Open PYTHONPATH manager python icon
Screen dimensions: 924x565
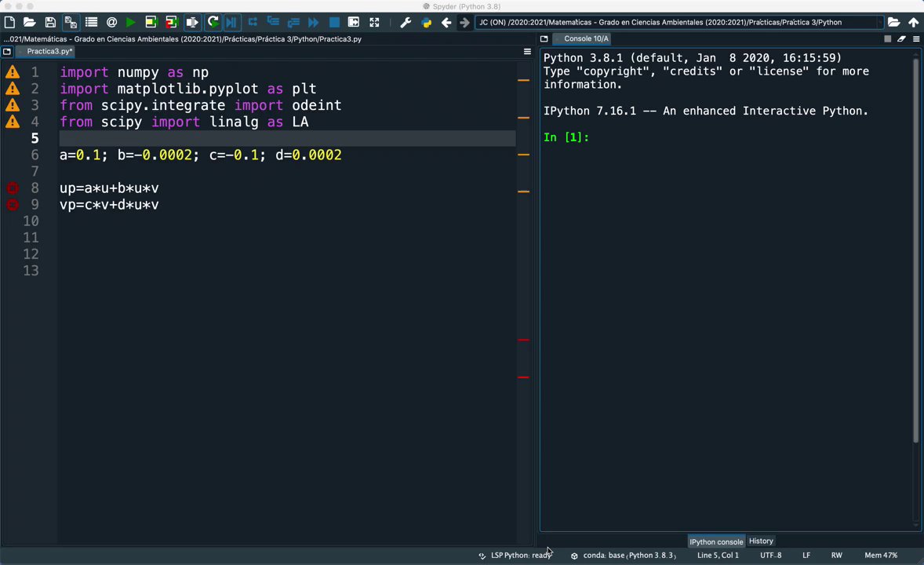pyautogui.click(x=426, y=23)
